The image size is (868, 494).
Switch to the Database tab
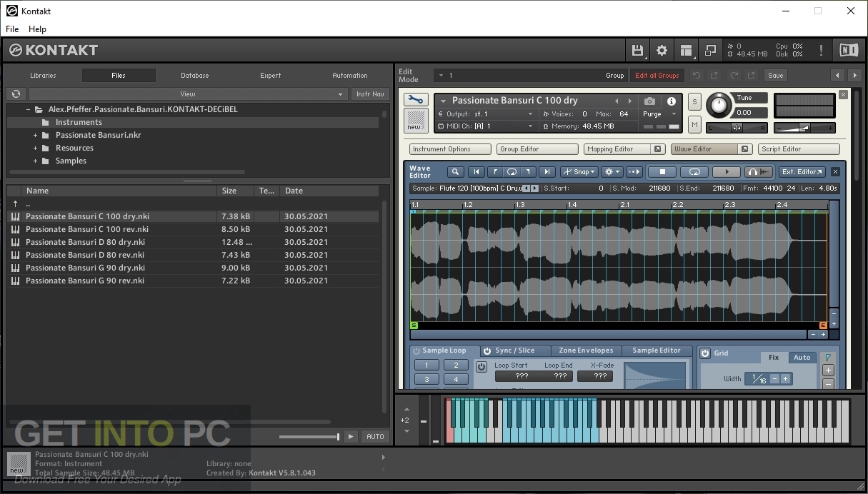coord(194,75)
